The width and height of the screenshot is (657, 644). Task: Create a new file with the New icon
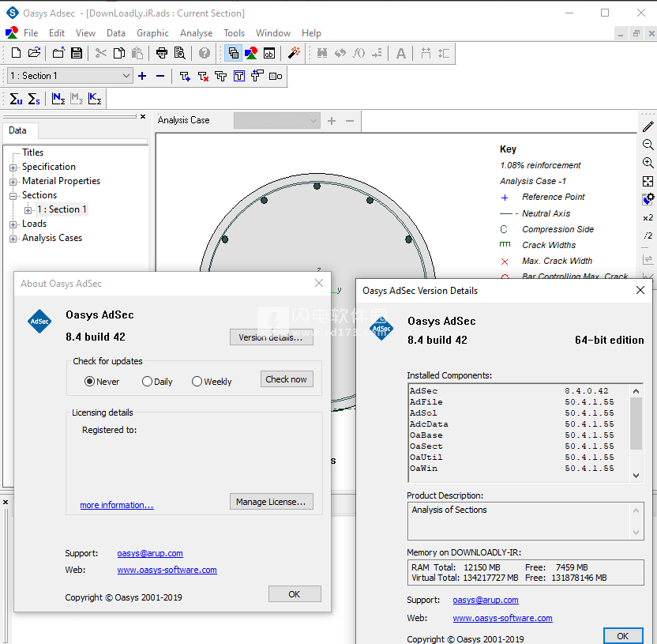16,53
